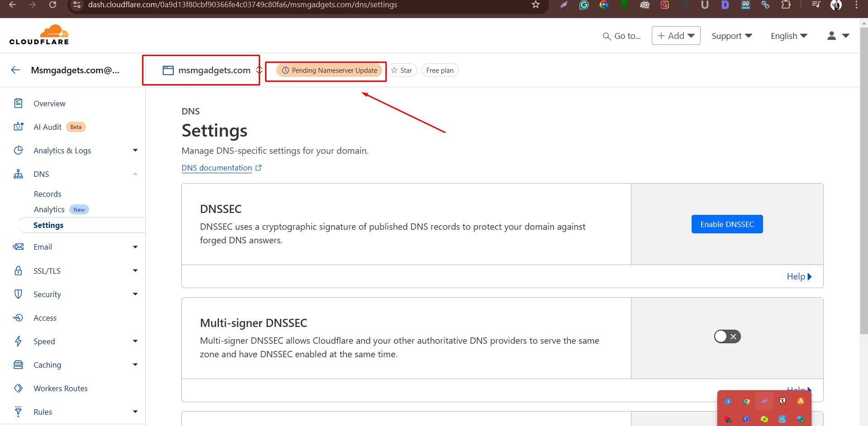Screen dimensions: 868x426
Task: Open the Overview menu item
Action: coord(49,104)
